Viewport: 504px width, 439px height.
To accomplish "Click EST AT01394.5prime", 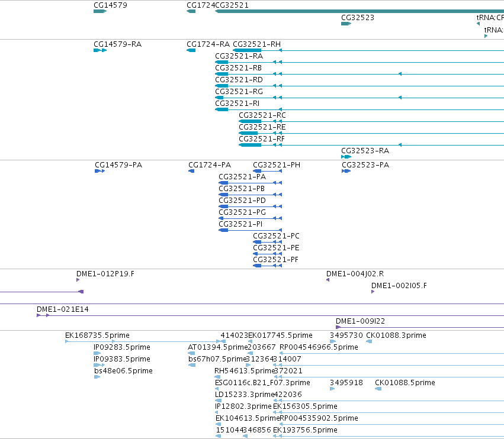I will pos(218,347).
